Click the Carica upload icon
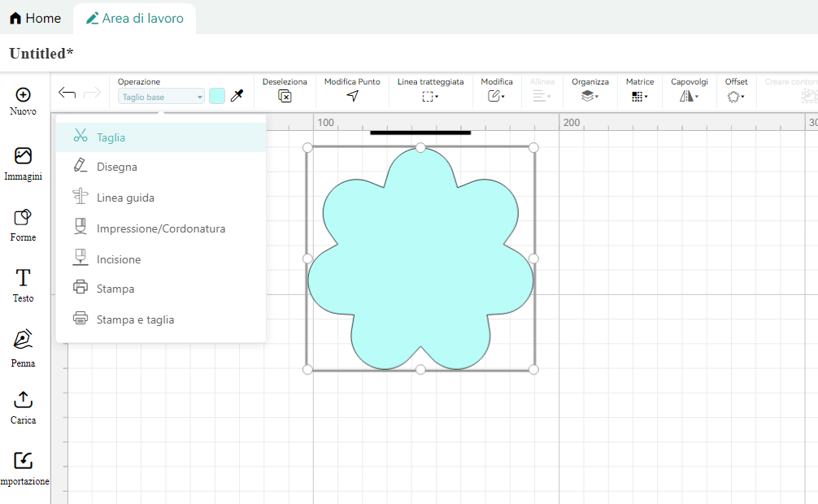The height and width of the screenshot is (504, 818). tap(23, 400)
